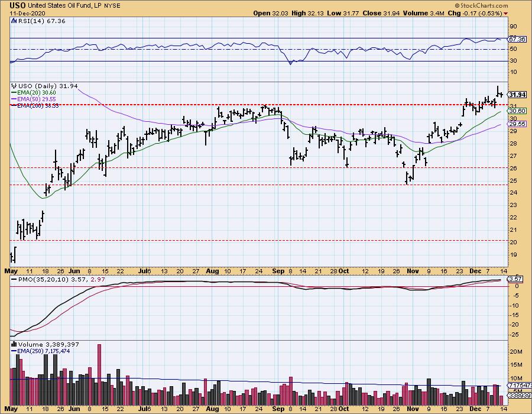Click the 30.60 EMA tag on right axis
The image size is (532, 414).
517,111
